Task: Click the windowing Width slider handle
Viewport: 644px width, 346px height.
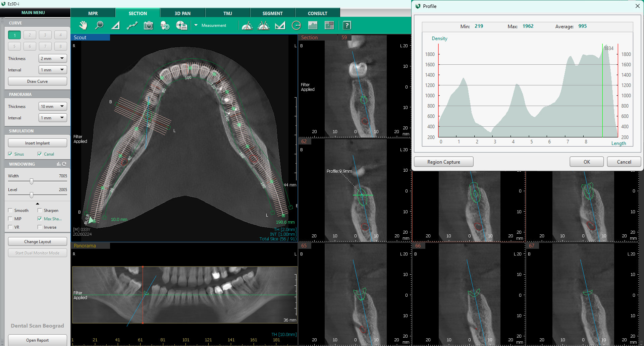Action: pyautogui.click(x=32, y=181)
